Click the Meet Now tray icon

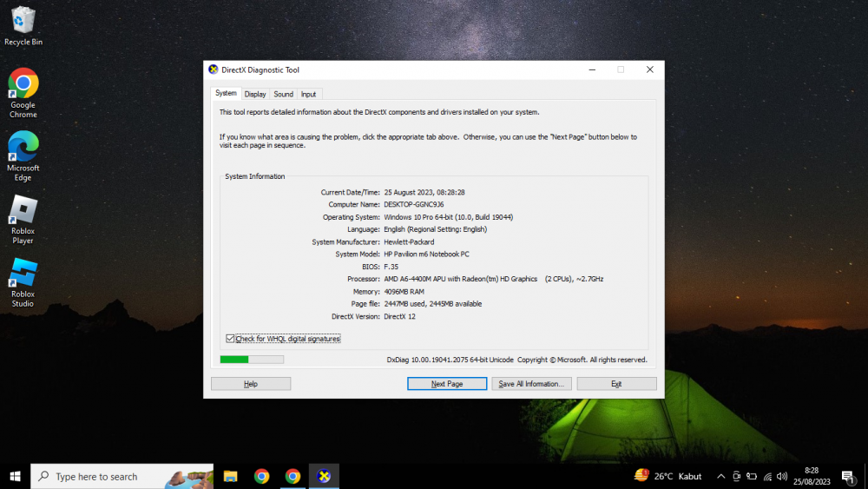click(736, 476)
